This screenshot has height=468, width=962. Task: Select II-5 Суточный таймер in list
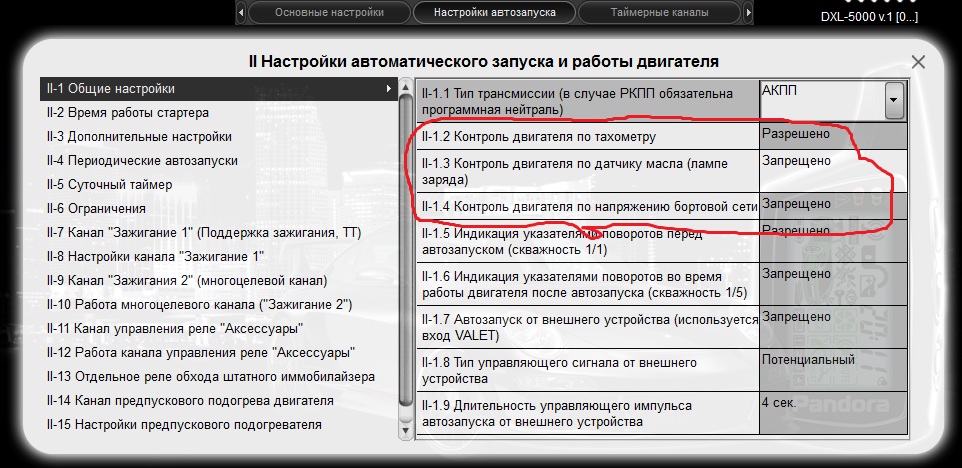[x=109, y=184]
